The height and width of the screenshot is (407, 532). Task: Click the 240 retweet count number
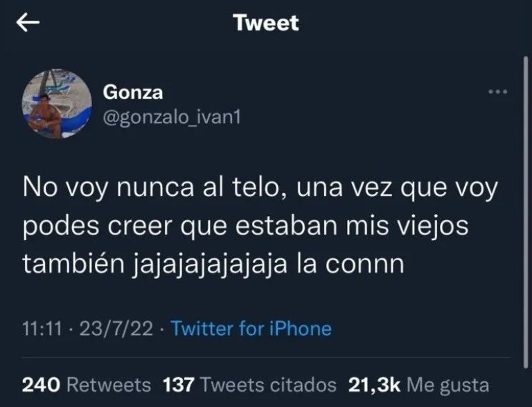coord(42,385)
